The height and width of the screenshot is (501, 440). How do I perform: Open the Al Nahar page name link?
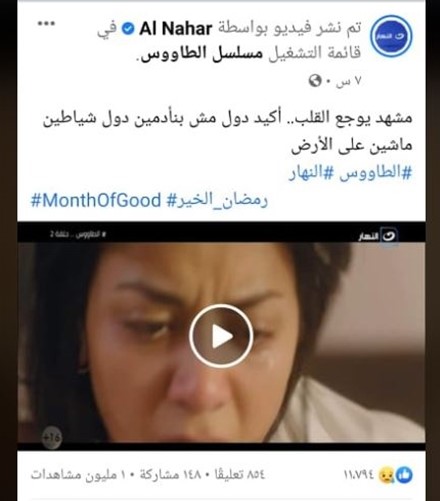click(176, 29)
